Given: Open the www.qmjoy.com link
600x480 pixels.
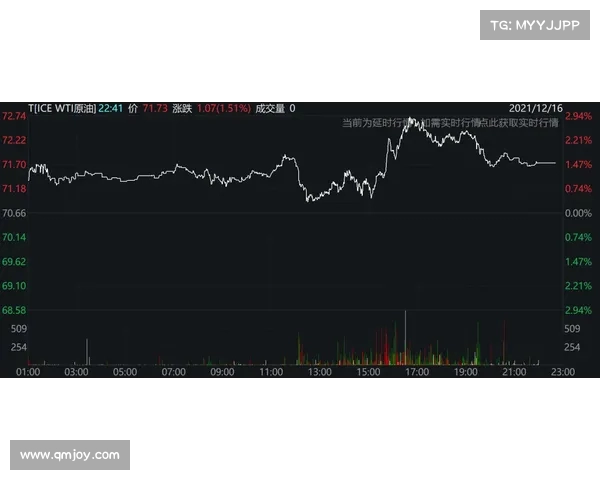Looking at the screenshot, I should click(x=70, y=455).
